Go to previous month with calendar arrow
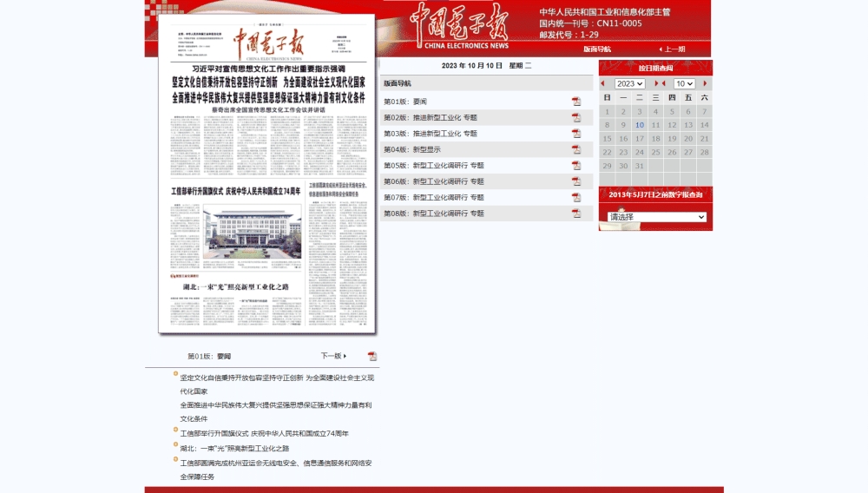The height and width of the screenshot is (493, 868). coord(664,83)
